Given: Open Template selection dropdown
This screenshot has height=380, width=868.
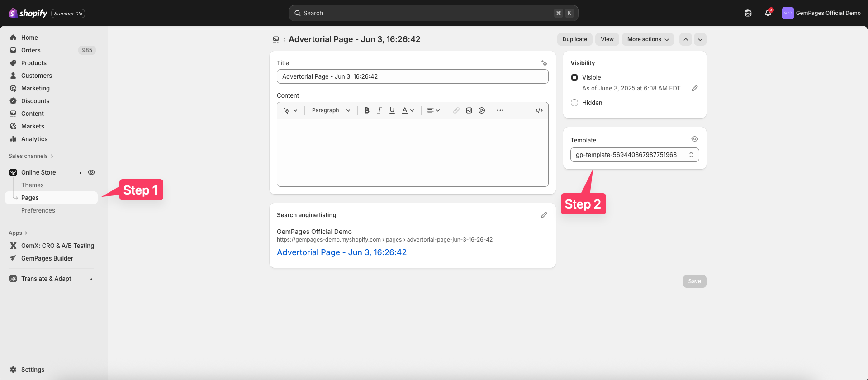Looking at the screenshot, I should click(x=635, y=155).
